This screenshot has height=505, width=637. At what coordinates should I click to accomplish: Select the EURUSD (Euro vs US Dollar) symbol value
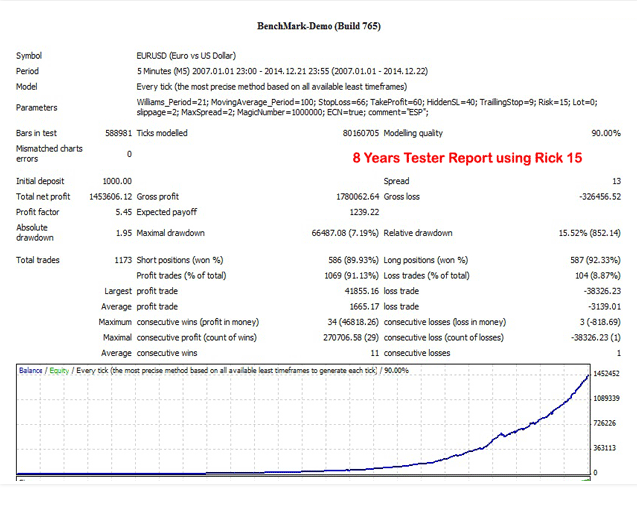(186, 56)
